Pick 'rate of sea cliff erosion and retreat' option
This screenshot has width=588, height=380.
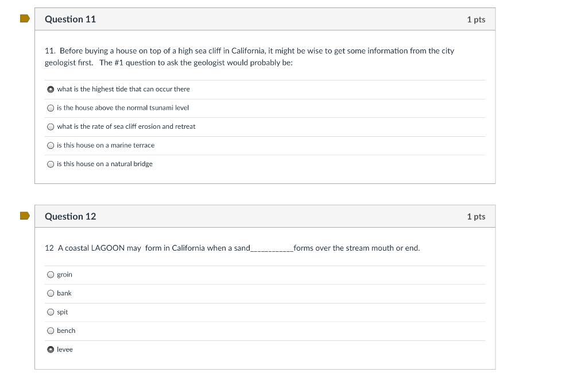point(51,127)
